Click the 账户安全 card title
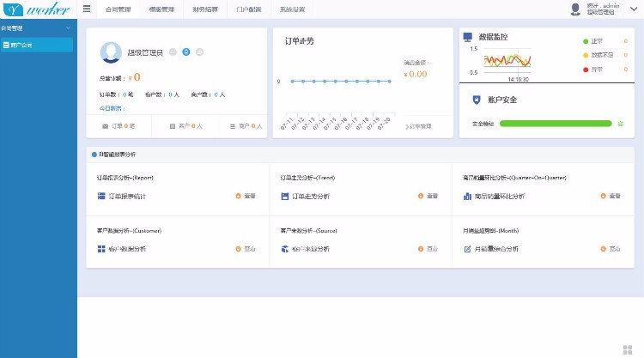 point(502,100)
